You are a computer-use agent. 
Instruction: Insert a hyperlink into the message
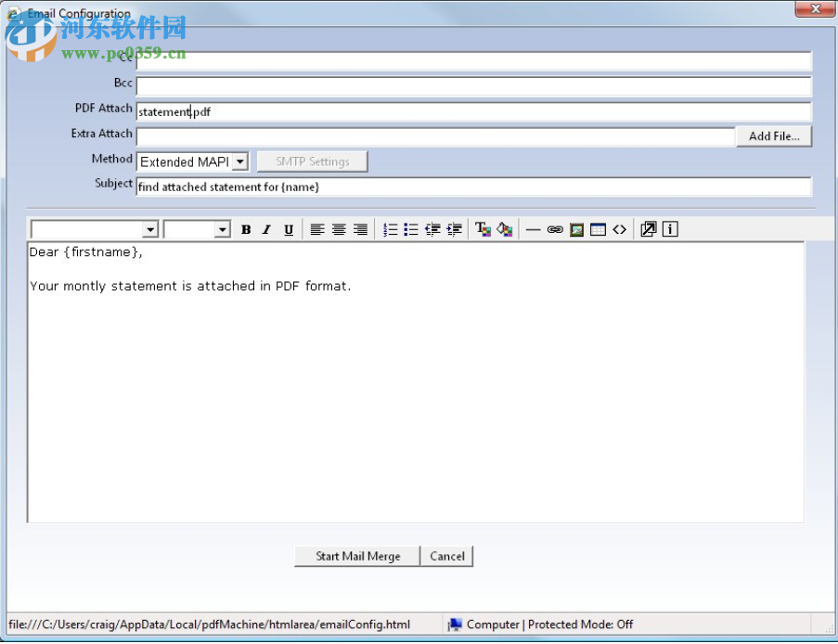(555, 228)
